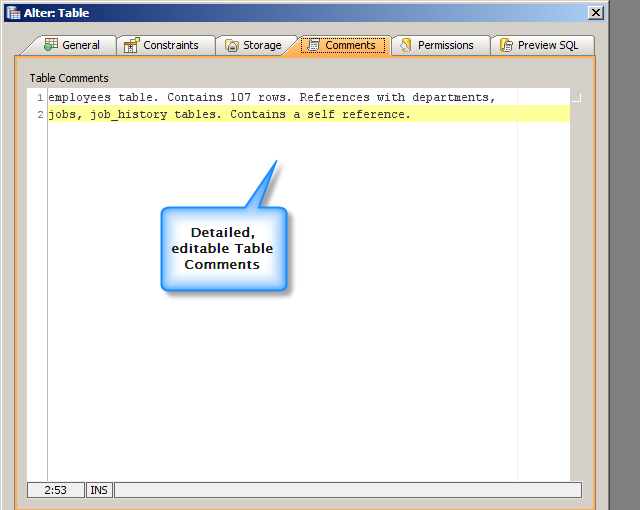
Task: Click the Permissions tab icon
Action: (x=406, y=45)
